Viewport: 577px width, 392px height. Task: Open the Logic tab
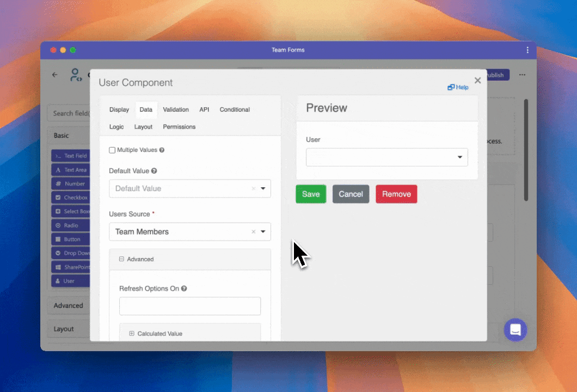pyautogui.click(x=116, y=127)
